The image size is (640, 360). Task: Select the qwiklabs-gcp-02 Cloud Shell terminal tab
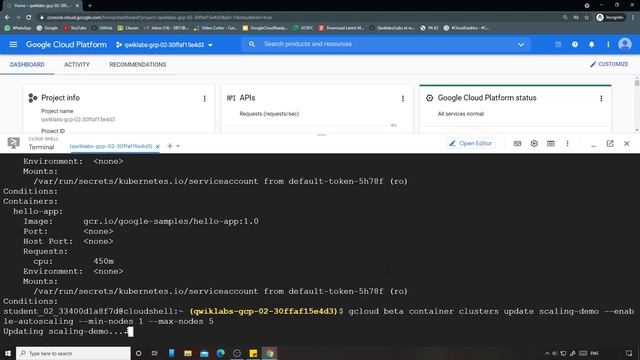(111, 146)
